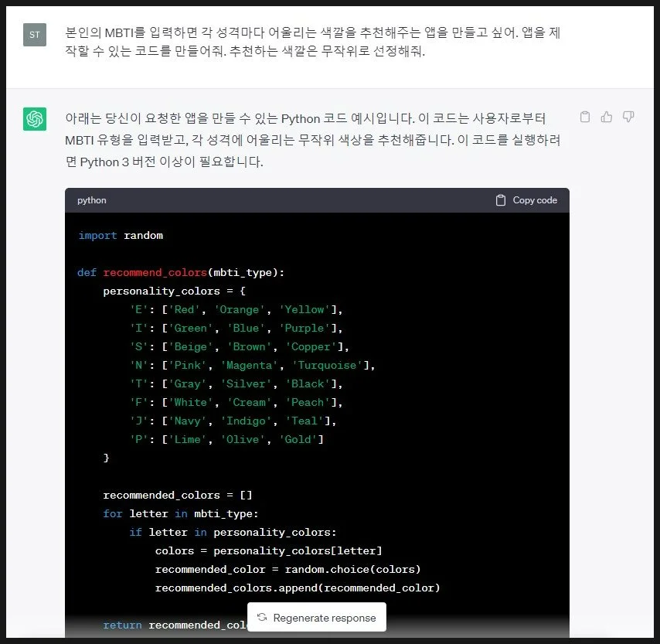Screen dimensions: 660x644
Task: Click the 'N' row with Pink, Magenta, Turquoise
Action: 252,365
